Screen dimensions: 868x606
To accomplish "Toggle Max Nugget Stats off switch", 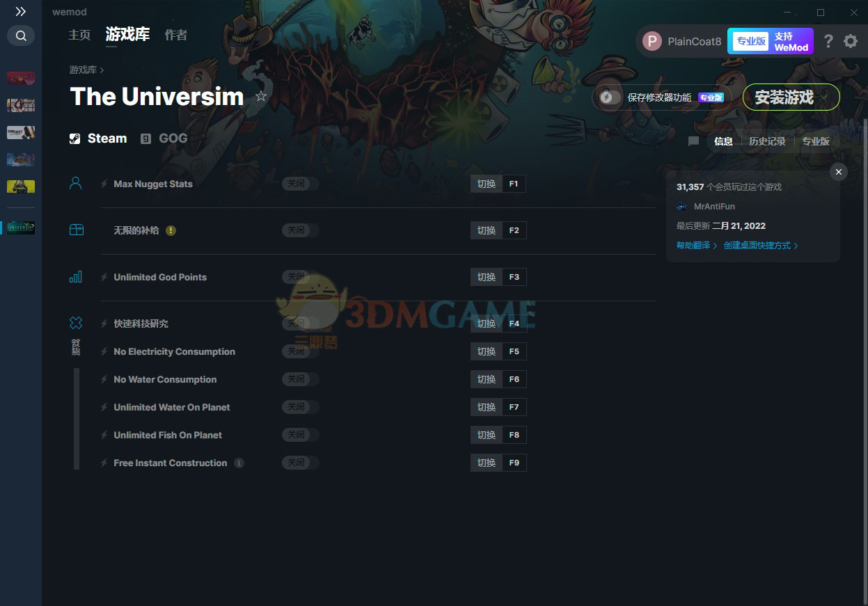I will [300, 184].
